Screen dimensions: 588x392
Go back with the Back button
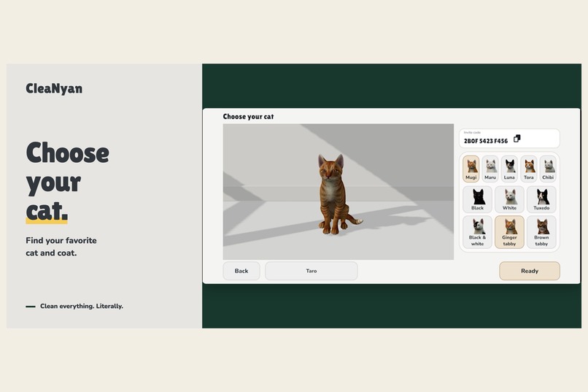[241, 271]
